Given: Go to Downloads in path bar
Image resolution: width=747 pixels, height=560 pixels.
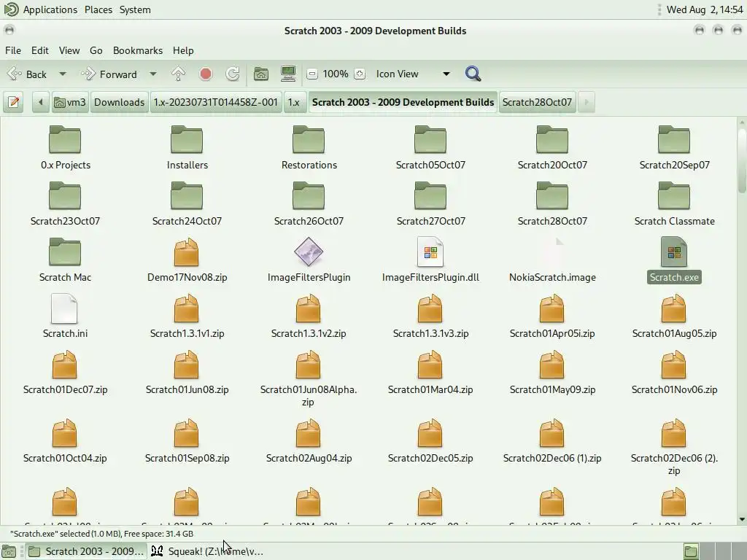Looking at the screenshot, I should pos(119,102).
